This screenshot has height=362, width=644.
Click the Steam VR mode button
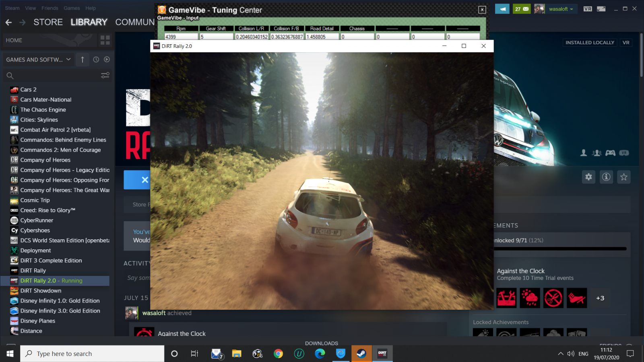(588, 9)
